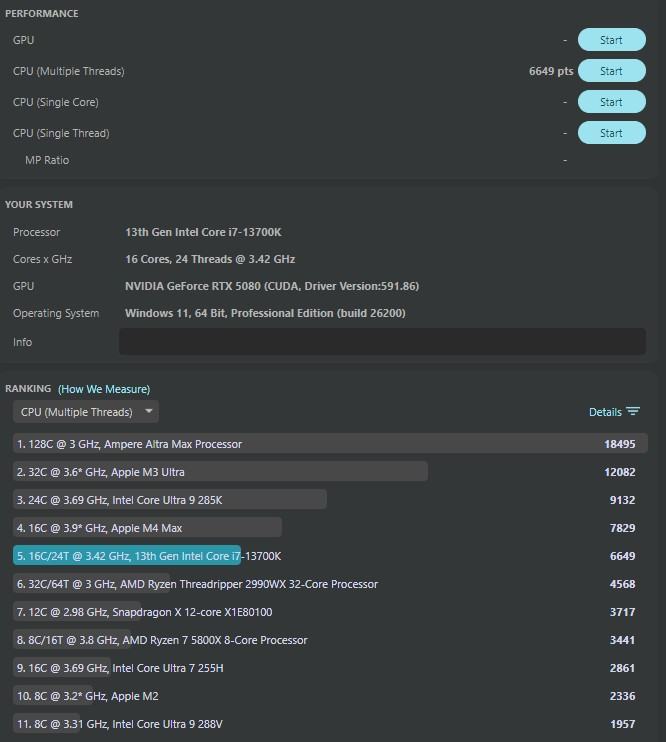Click the NVIDIA GeForce RTX 5080 GPU value
Image resolution: width=666 pixels, height=742 pixels.
click(x=272, y=286)
